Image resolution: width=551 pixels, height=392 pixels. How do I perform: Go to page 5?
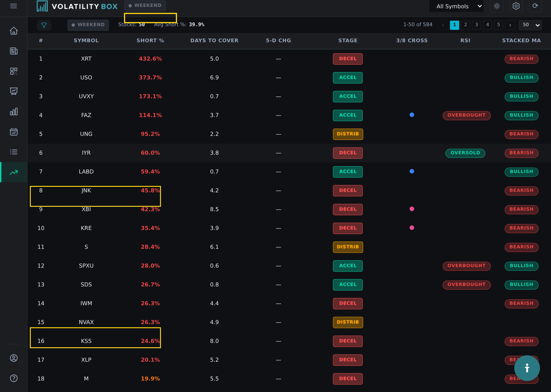pos(499,25)
